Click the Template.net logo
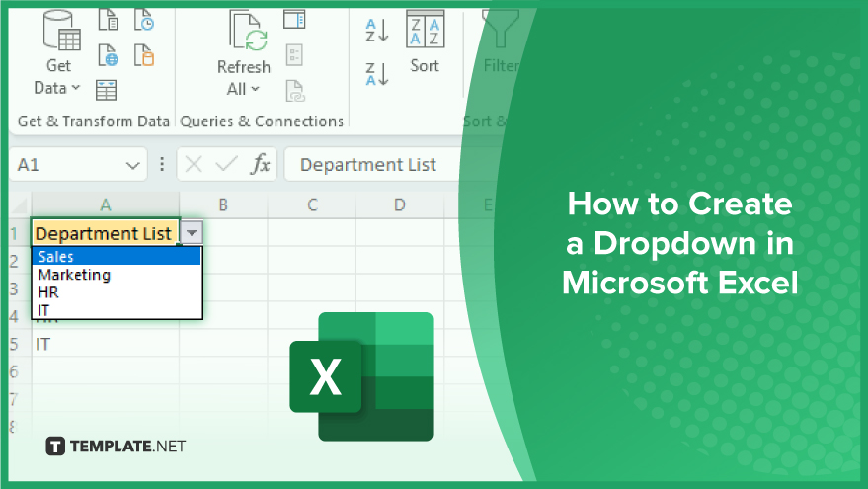Image resolution: width=868 pixels, height=489 pixels. pos(116,446)
